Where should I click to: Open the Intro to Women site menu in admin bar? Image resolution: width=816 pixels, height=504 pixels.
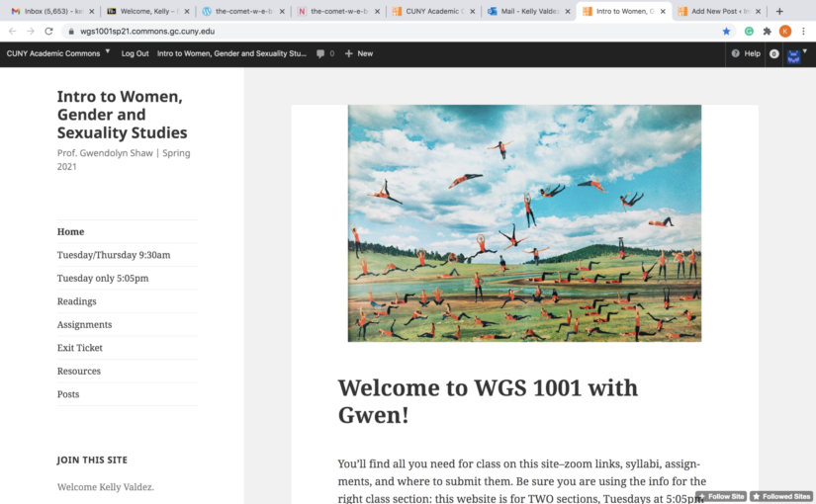[231, 53]
